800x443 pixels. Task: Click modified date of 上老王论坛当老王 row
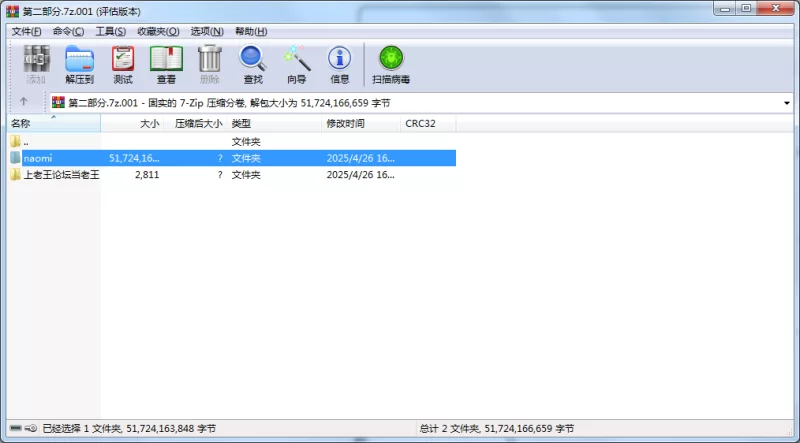361,175
